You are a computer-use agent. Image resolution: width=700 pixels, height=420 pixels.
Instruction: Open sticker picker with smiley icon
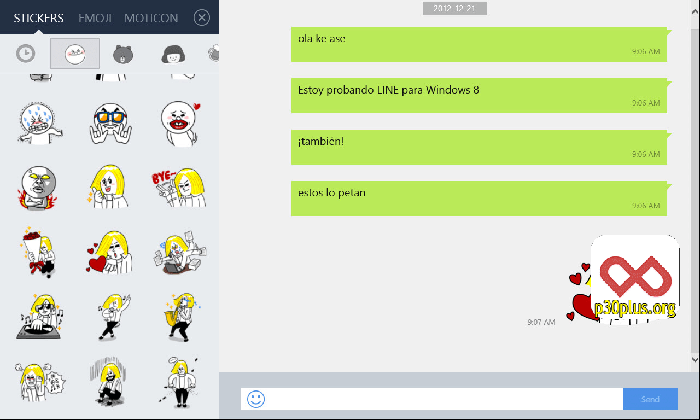click(x=256, y=399)
